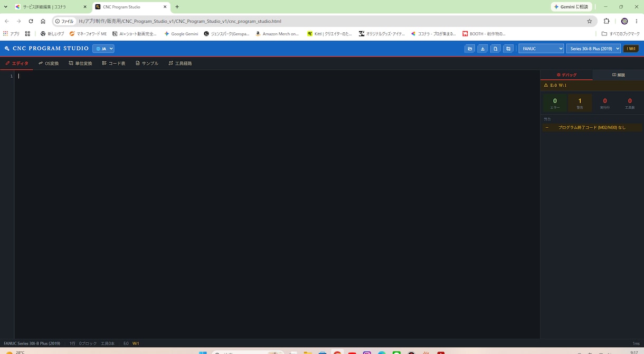Open the Chrome profile avatar
Screen dimensions: 644x354
(x=624, y=21)
